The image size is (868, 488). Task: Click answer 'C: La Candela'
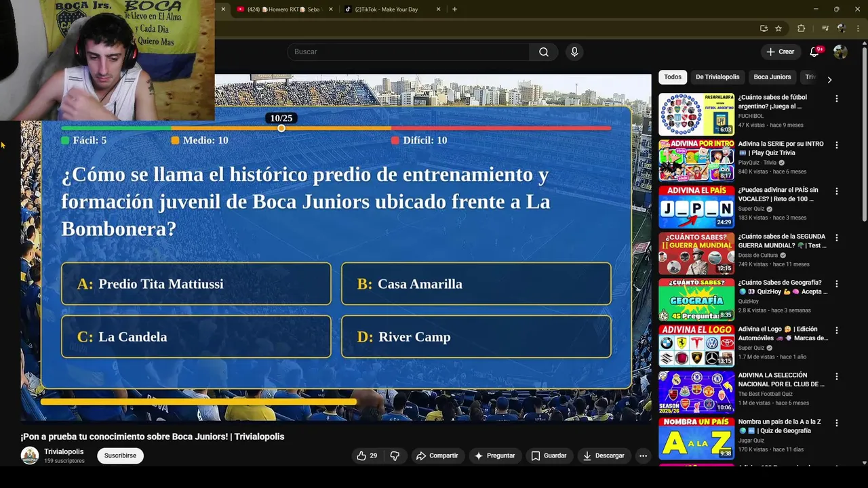click(196, 337)
